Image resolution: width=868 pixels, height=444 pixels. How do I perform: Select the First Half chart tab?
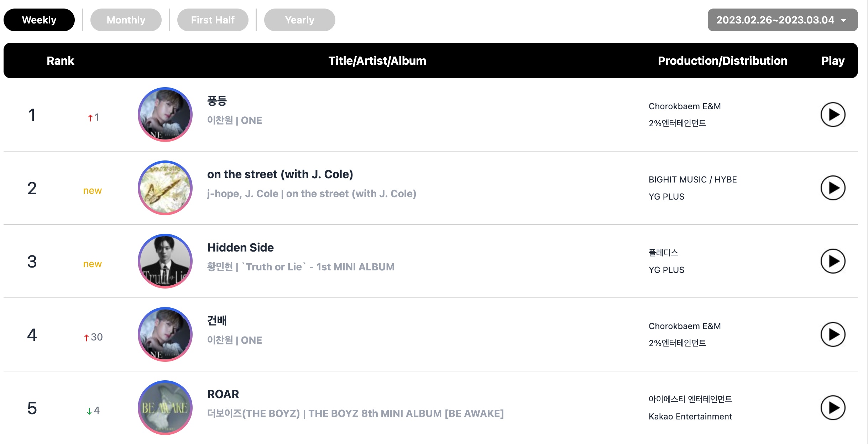(213, 20)
